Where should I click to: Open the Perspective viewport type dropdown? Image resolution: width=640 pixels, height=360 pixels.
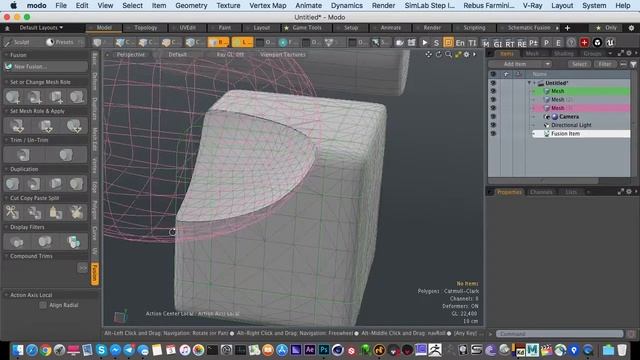pos(131,54)
